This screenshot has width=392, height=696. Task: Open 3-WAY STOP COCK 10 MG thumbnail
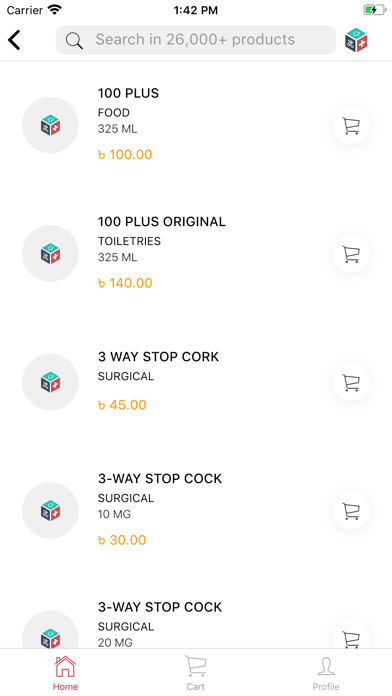coord(51,510)
